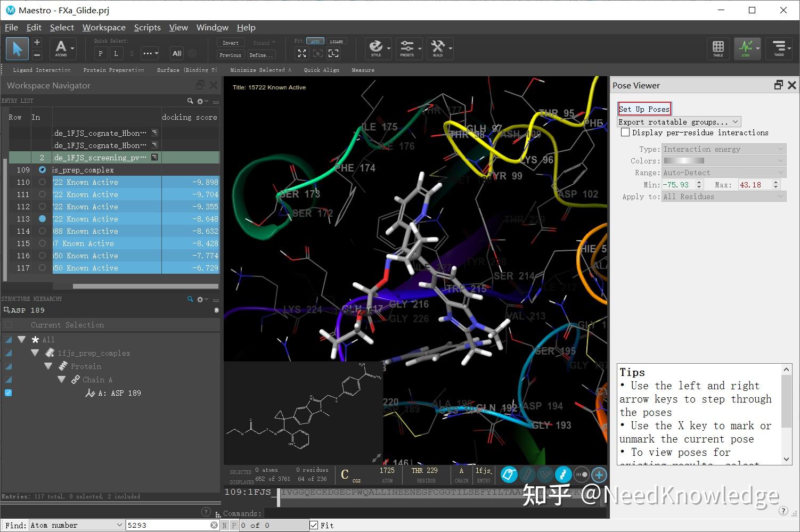This screenshot has height=532, width=800.
Task: Open the Presets toolbar icon
Action: tap(409, 48)
